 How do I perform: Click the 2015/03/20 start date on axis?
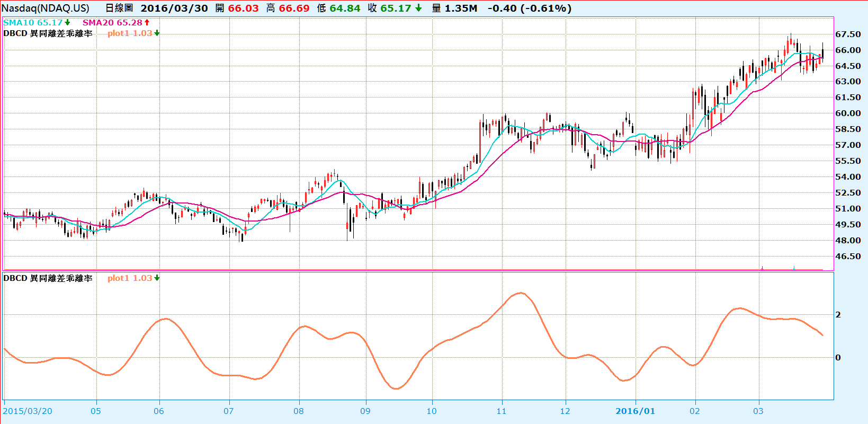click(x=28, y=411)
